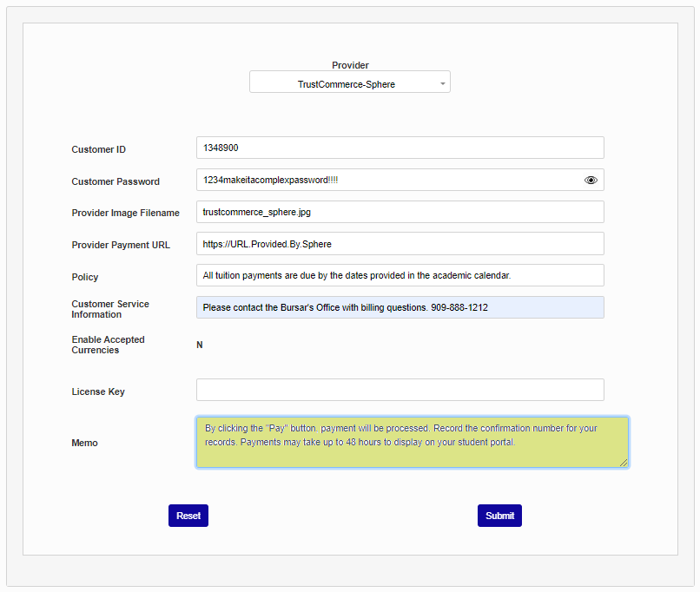Open the Provider dropdown
This screenshot has height=592, width=700.
coord(347,84)
